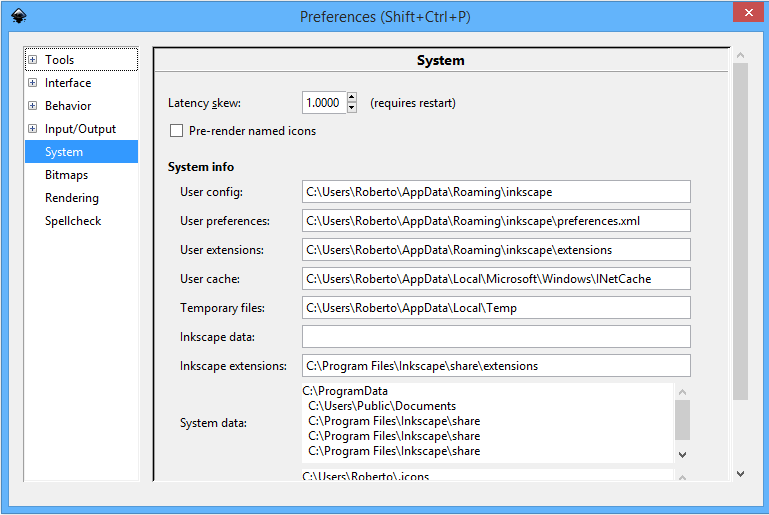Enable Pre-render named icons checkbox
769x515 pixels.
177,131
